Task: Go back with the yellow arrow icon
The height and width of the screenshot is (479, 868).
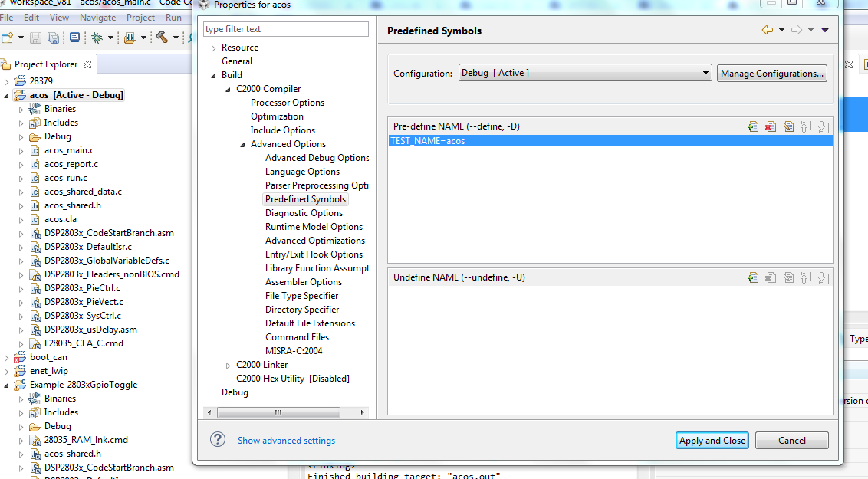Action: 768,30
